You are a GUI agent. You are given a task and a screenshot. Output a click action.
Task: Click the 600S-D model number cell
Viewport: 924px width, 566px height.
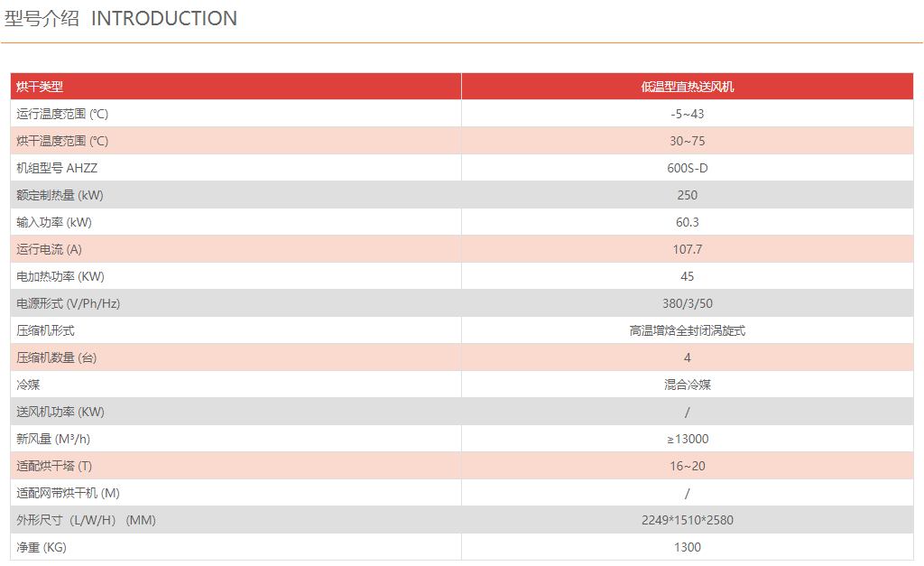tap(687, 168)
